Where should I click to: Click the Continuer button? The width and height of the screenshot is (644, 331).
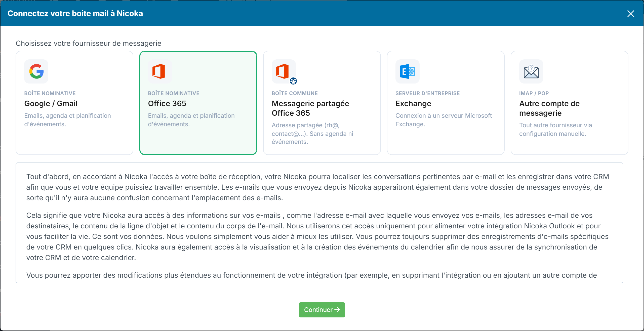click(322, 310)
